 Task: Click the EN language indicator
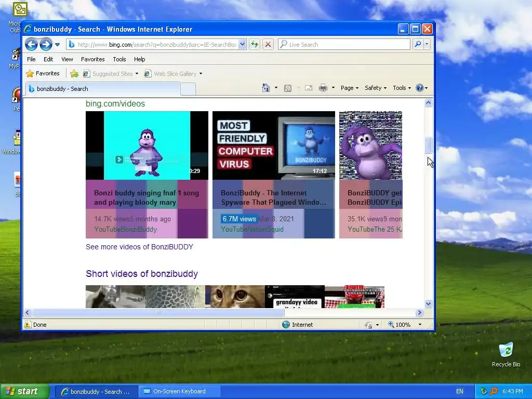(460, 391)
